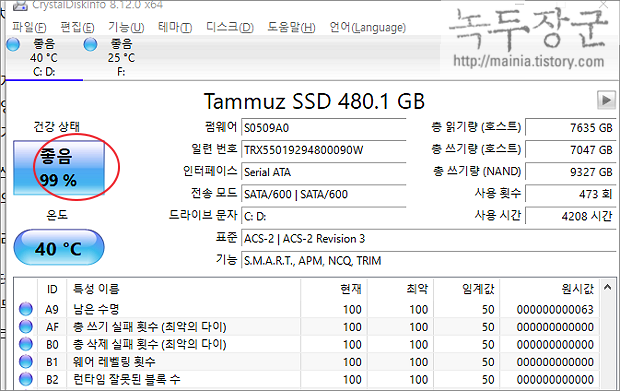Click the total NAND writes value 9327 GB

[570, 172]
